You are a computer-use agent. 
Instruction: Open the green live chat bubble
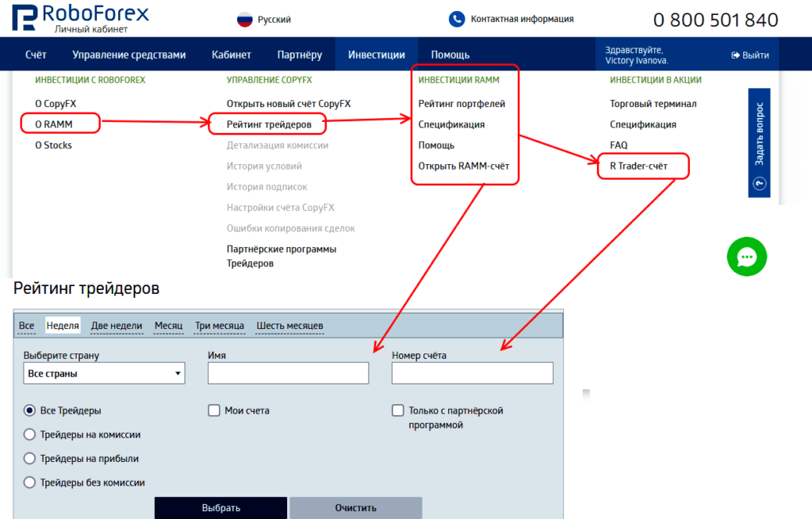(x=747, y=257)
